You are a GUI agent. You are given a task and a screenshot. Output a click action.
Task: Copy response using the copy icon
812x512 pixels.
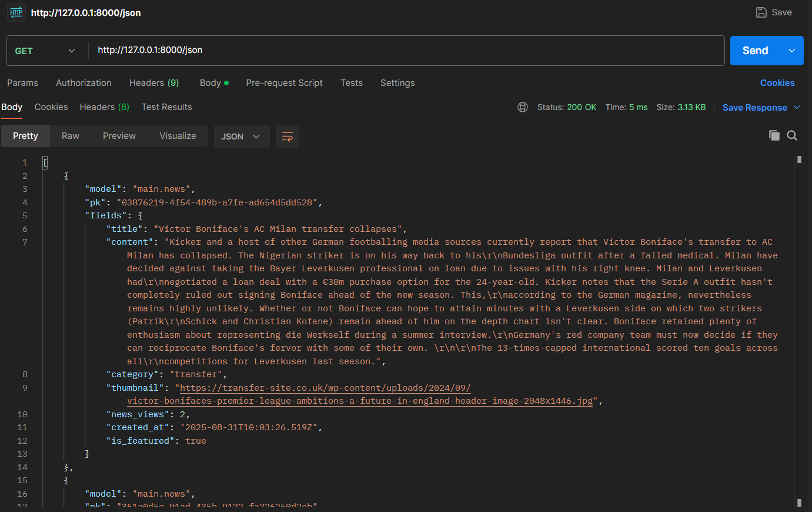[774, 135]
